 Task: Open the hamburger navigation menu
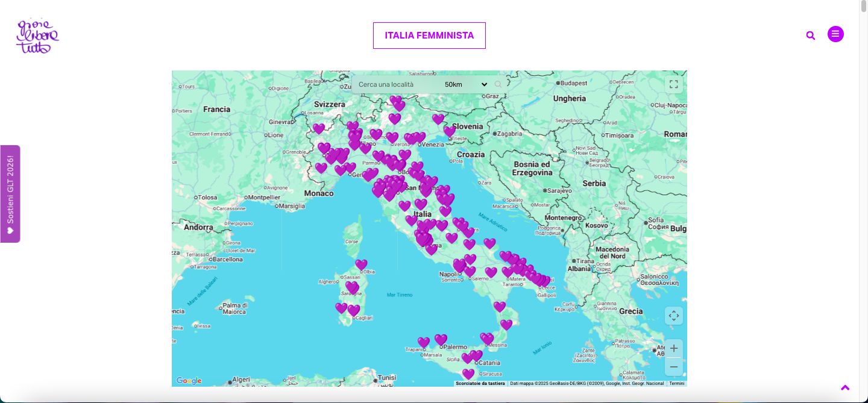[x=835, y=34]
